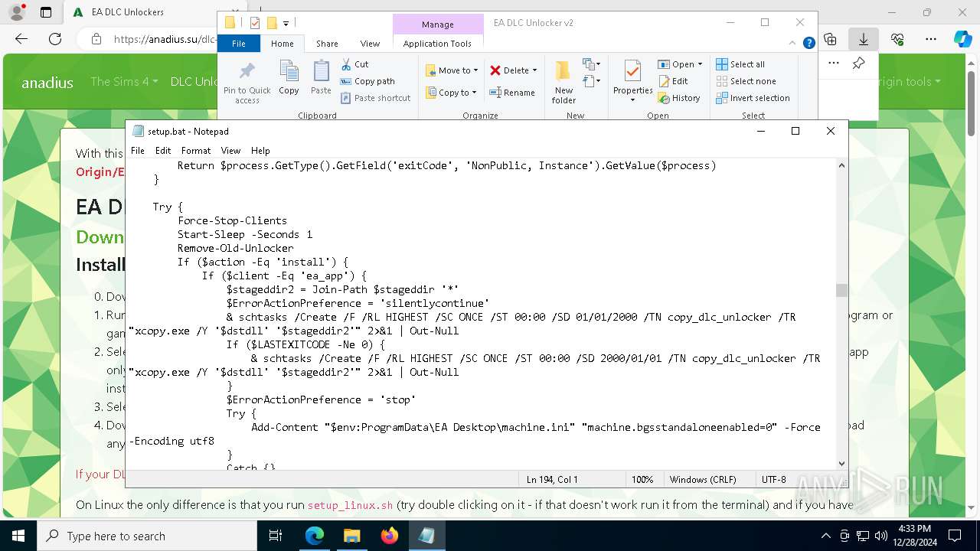Click Paste shortcut in the ribbon
The image size is (980, 551).
375,98
